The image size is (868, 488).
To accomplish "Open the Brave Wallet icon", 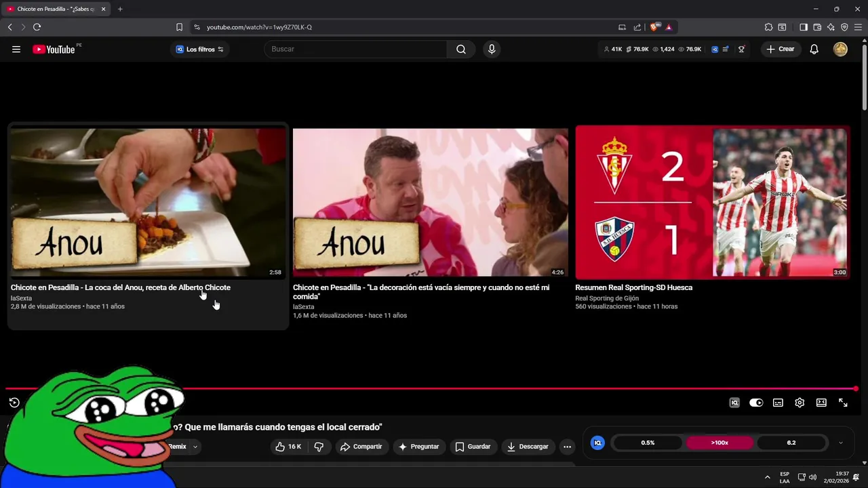I will coord(817,27).
